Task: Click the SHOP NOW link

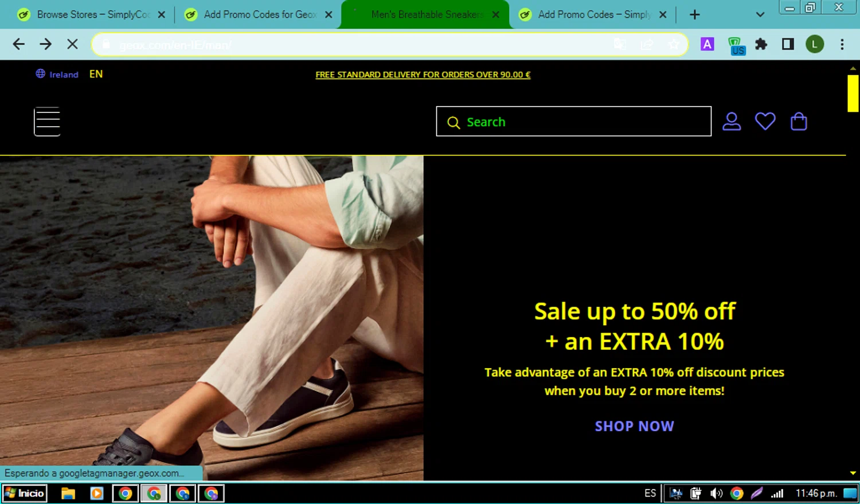Action: coord(634,426)
